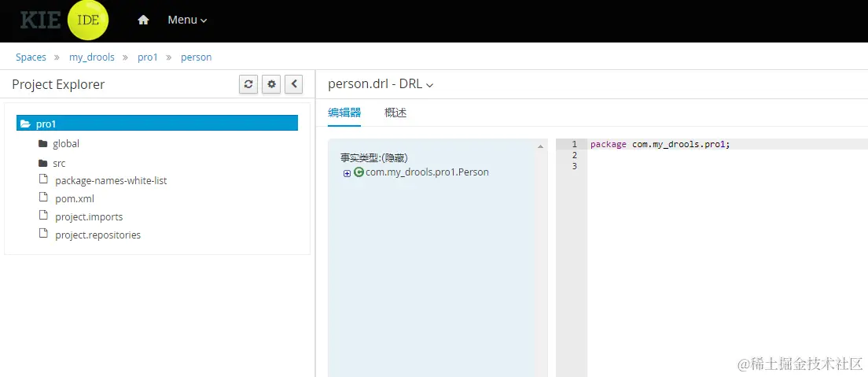Viewport: 868px width, 377px height.
Task: Open pro1 breadcrumb link
Action: [148, 57]
